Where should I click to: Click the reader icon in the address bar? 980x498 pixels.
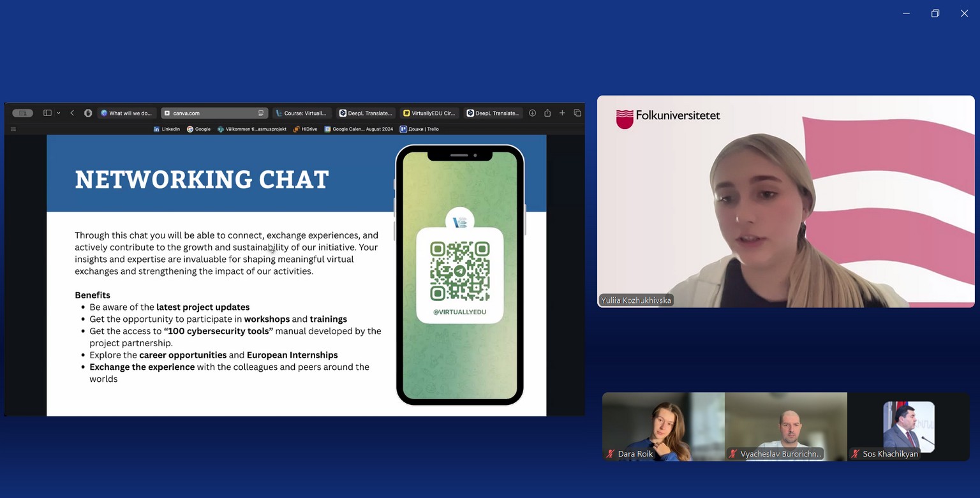[260, 113]
